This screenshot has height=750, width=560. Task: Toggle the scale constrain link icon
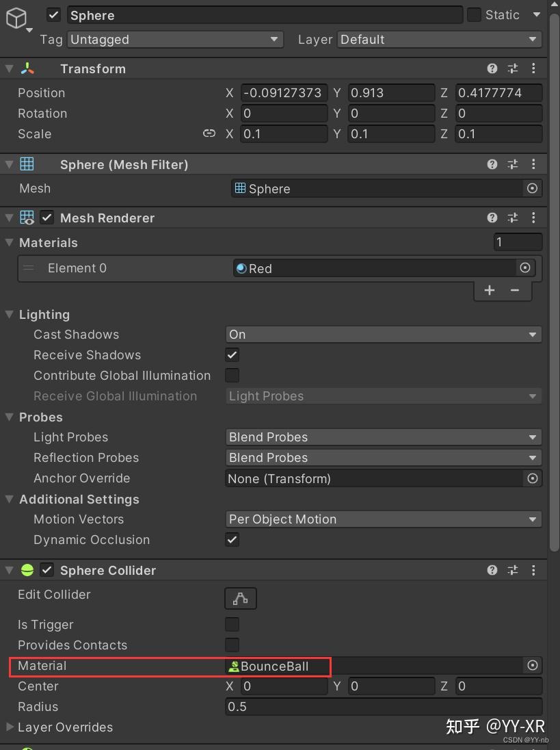coord(209,134)
